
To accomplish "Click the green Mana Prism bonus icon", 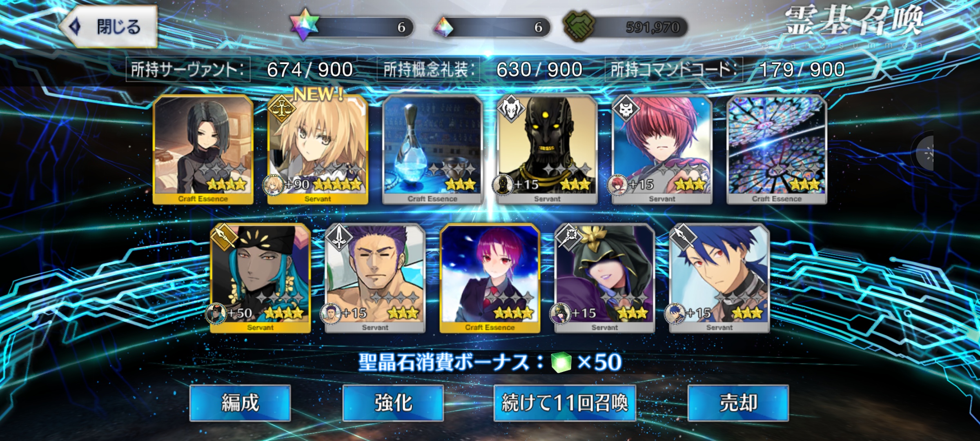I will 561,362.
